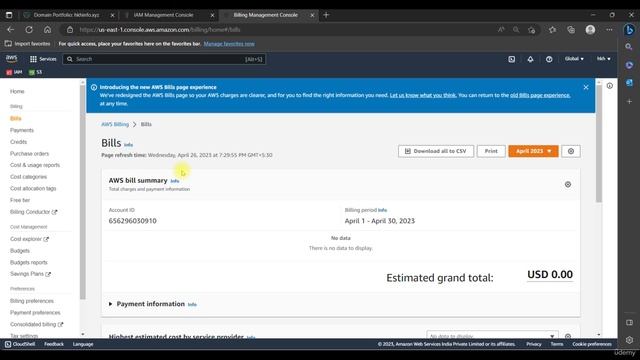Expand the Payment information section
The width and height of the screenshot is (640, 360).
pyautogui.click(x=111, y=304)
